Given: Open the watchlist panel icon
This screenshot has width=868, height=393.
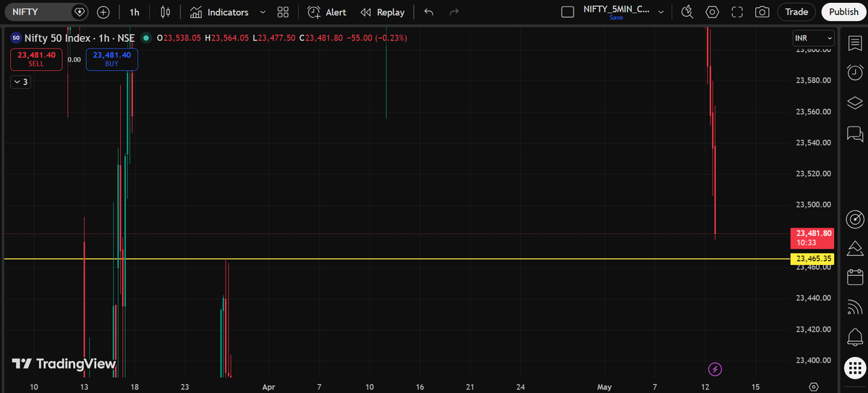Looking at the screenshot, I should pos(854,43).
